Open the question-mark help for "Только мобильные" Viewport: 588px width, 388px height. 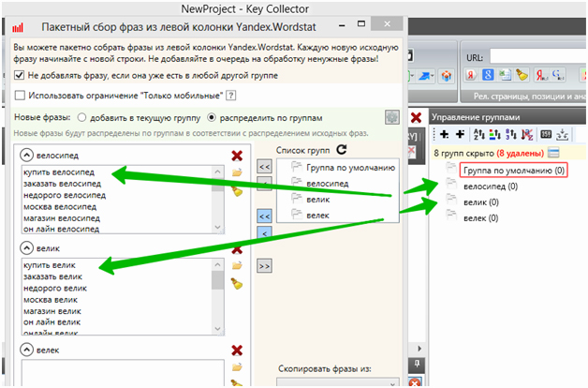231,96
